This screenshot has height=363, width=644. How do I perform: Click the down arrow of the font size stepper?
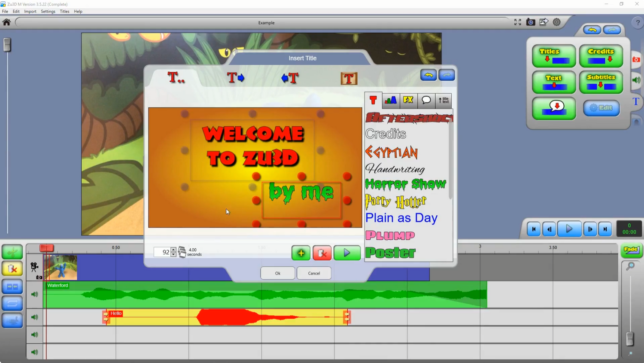tap(173, 254)
